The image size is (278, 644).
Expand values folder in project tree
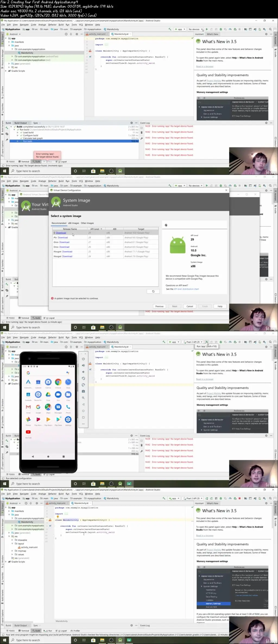point(12,555)
